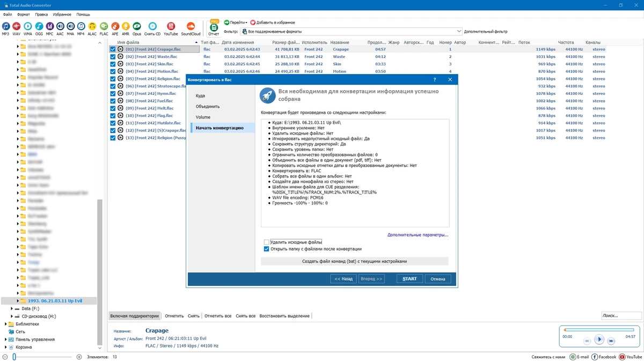Play the track in preview player

[599, 339]
